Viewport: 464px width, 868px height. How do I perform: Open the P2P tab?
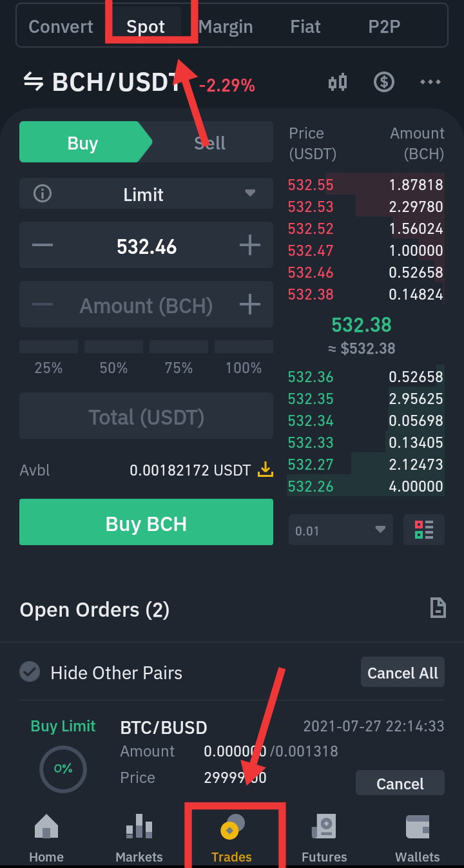pos(384,26)
